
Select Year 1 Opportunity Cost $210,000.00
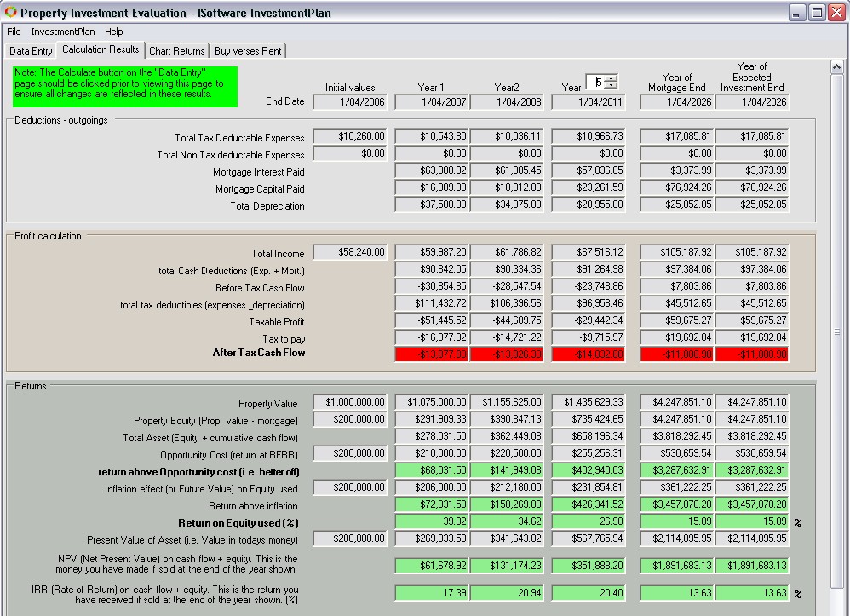click(432, 453)
